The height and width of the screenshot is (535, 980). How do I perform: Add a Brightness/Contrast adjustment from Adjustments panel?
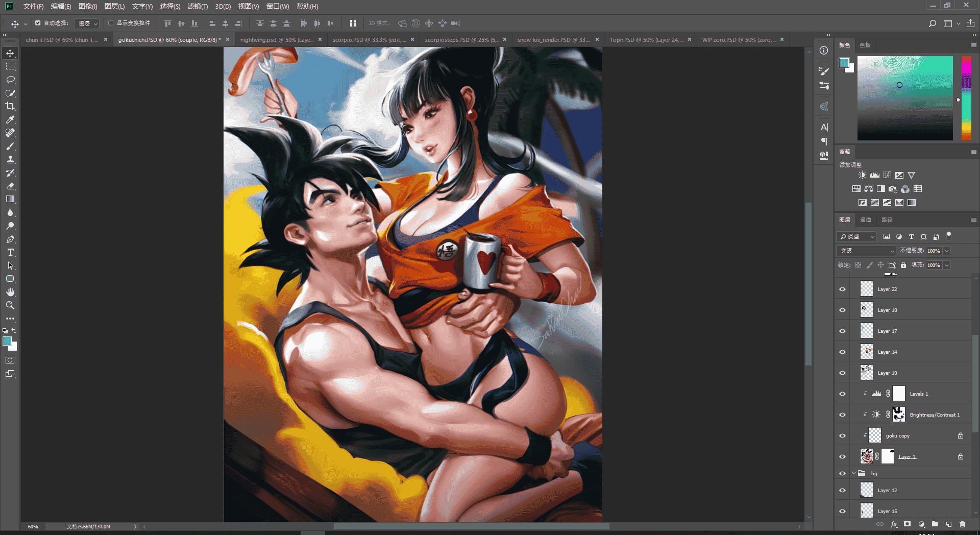(862, 175)
